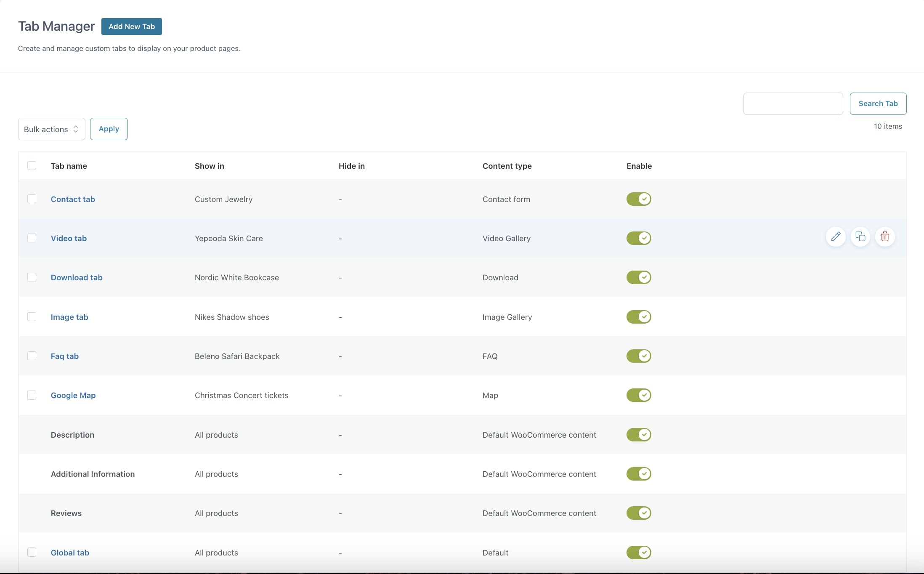Tick the checkbox next to Image tab
The image size is (924, 574).
pyautogui.click(x=32, y=317)
